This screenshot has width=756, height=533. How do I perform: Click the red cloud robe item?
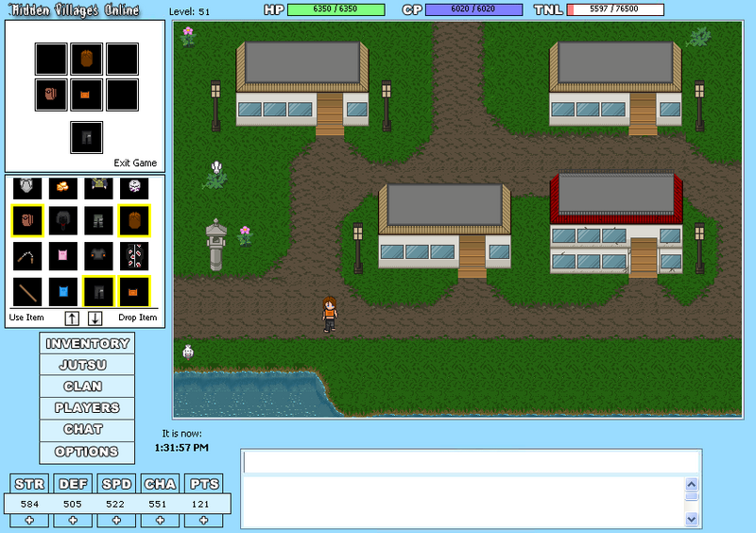[x=132, y=256]
